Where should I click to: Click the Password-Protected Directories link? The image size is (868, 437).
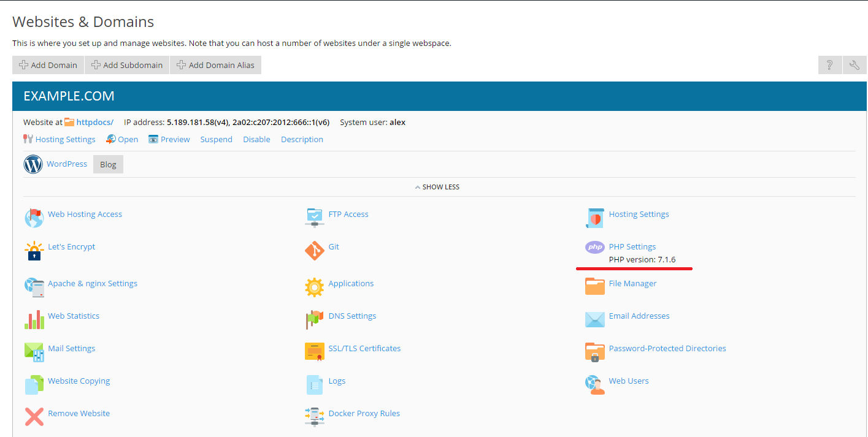(667, 348)
